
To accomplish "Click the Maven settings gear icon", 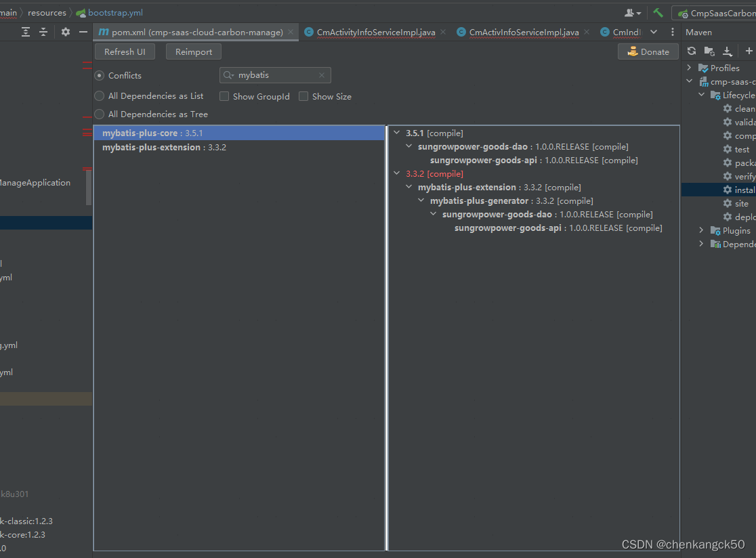I will click(x=65, y=32).
